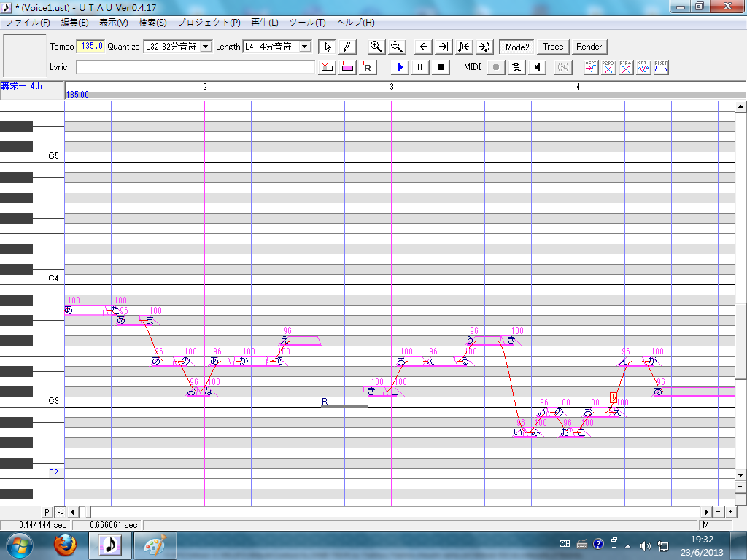Screen dimensions: 747x560
Task: Open the ツール(T) menu
Action: click(307, 23)
